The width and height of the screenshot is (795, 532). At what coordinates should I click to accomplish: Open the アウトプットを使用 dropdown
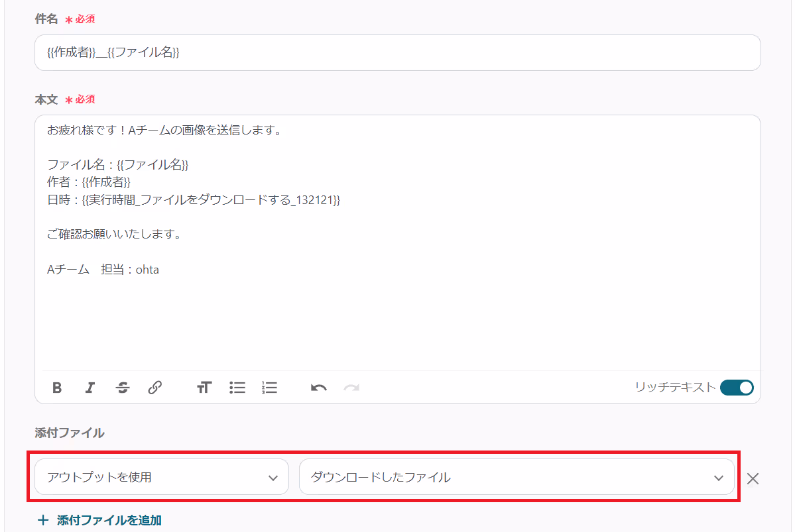(x=162, y=477)
